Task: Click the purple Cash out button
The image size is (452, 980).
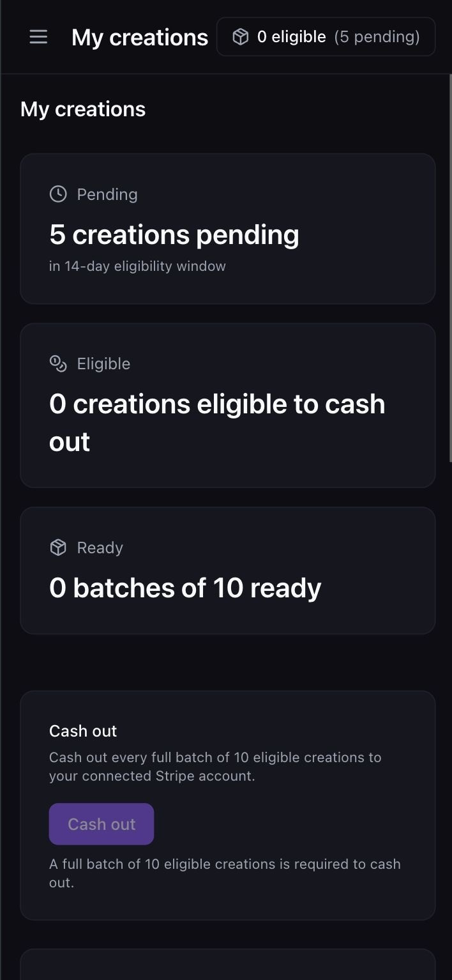Action: [102, 824]
